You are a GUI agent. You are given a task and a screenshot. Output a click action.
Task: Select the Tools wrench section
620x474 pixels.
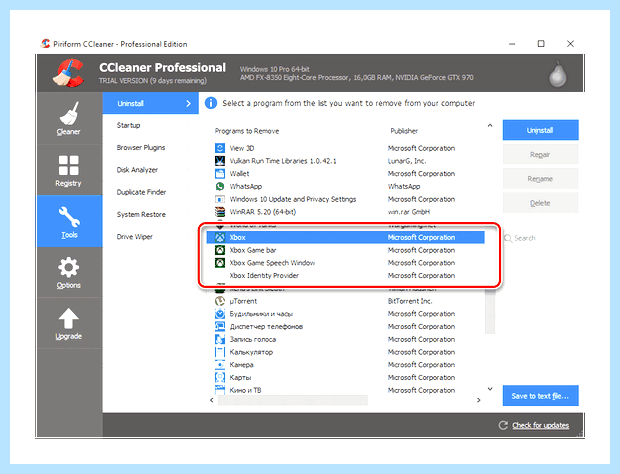click(69, 221)
